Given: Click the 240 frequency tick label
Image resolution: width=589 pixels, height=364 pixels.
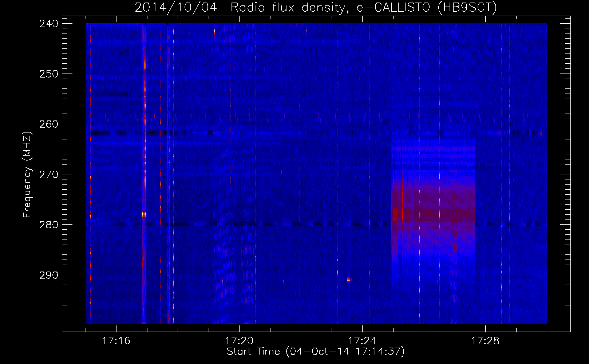Looking at the screenshot, I should 49,24.
